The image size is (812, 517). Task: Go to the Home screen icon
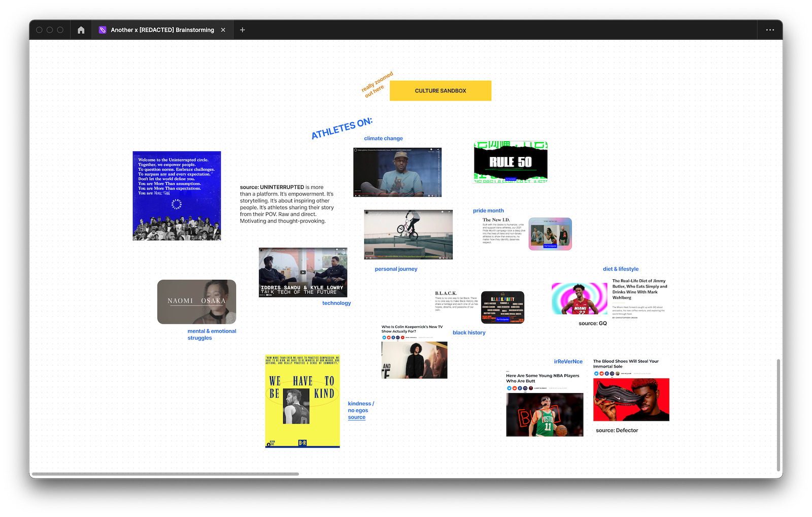pyautogui.click(x=81, y=30)
